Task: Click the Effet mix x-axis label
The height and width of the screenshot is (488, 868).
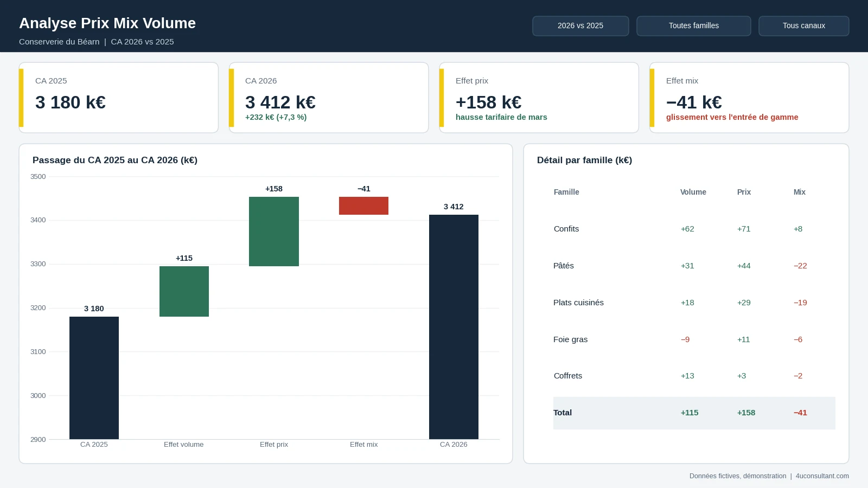Action: click(x=363, y=445)
